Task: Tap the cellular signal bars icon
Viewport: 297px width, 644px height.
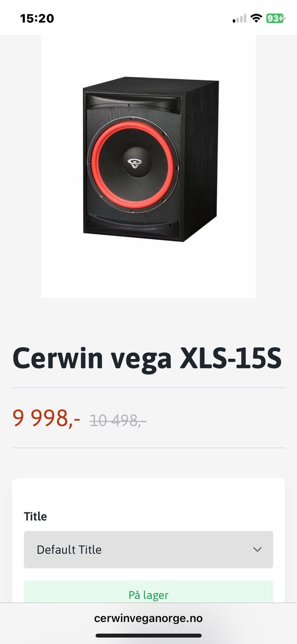Action: [239, 18]
